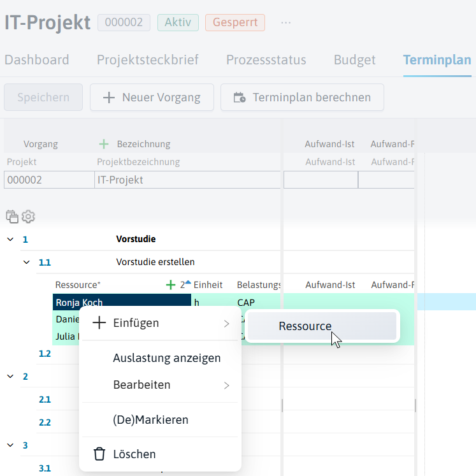Click the Einheit column header
476x476 pixels.
(x=208, y=285)
